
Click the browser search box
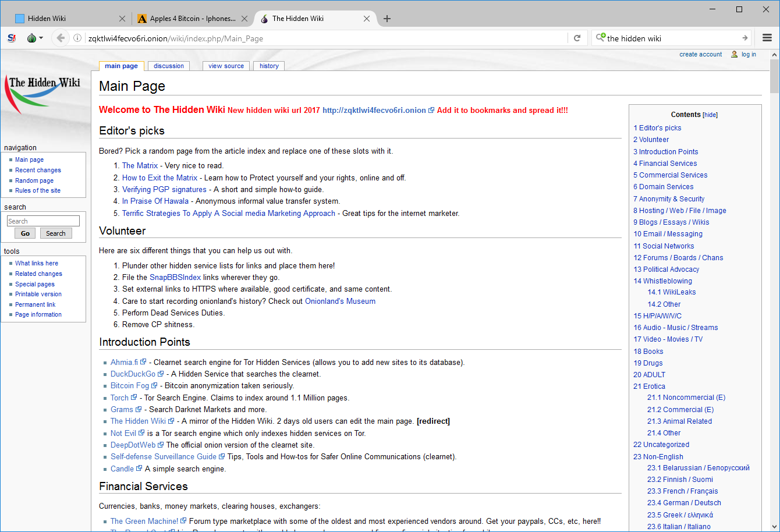point(672,38)
